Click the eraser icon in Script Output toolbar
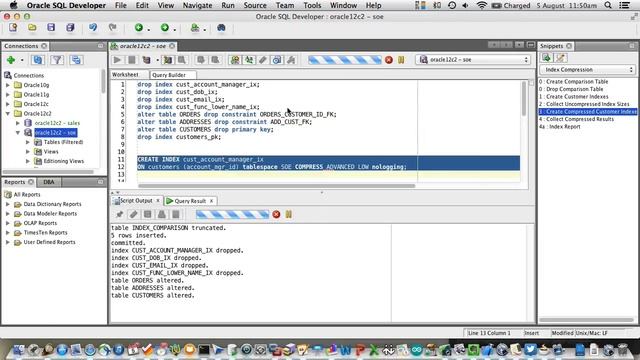 coord(133,214)
